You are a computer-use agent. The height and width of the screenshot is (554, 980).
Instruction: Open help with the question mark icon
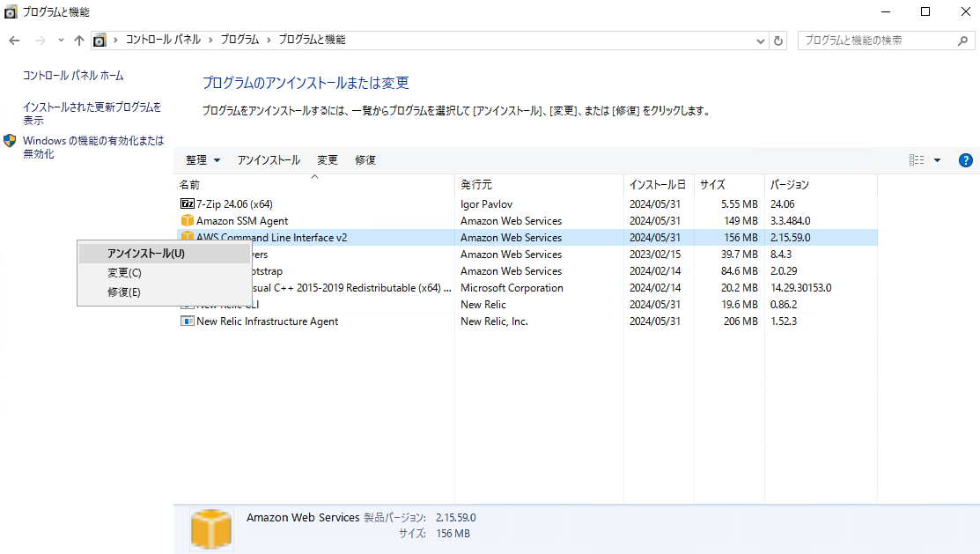(965, 160)
